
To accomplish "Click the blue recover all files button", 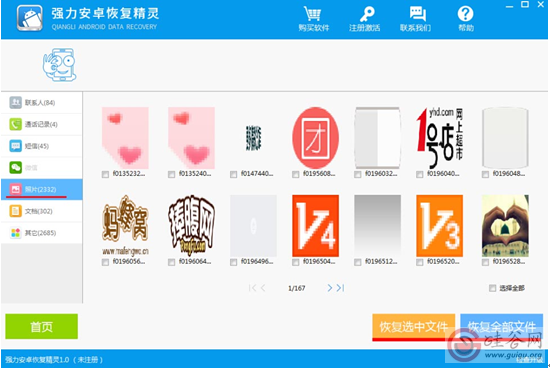I will tap(502, 327).
